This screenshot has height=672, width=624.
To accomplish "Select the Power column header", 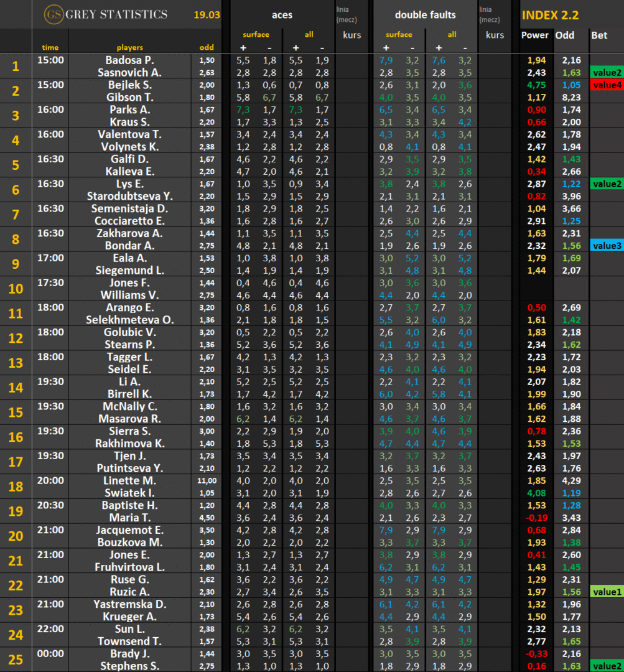I will (x=534, y=35).
